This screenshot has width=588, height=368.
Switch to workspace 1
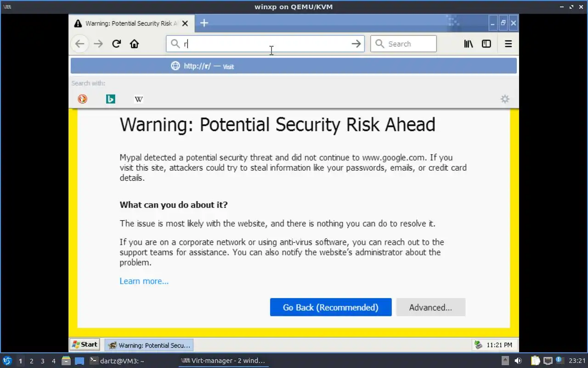coord(20,361)
